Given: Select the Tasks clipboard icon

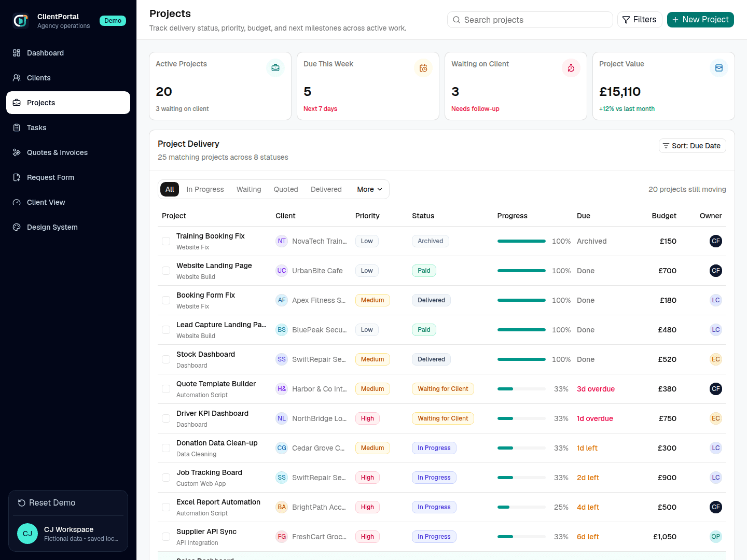Looking at the screenshot, I should 17,128.
